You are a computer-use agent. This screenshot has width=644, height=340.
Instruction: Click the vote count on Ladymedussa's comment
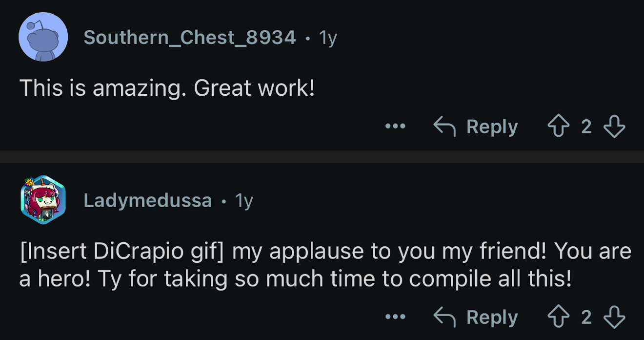586,317
